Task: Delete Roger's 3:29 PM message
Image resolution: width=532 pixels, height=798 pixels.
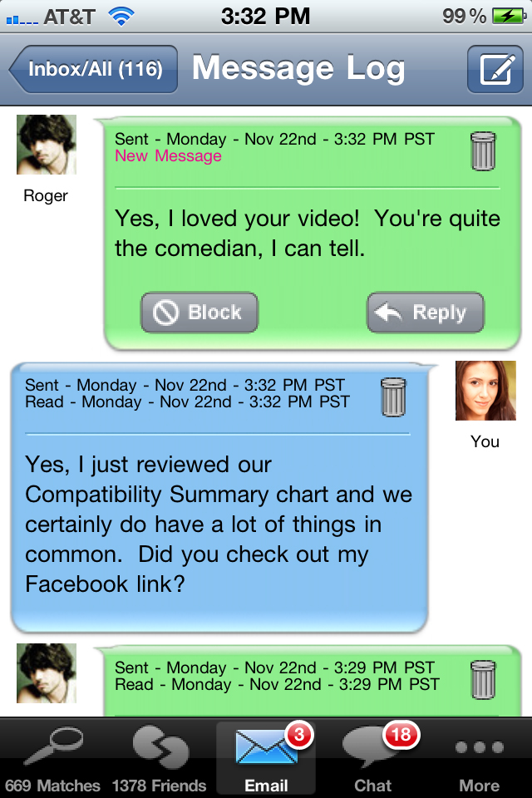Action: 483,679
